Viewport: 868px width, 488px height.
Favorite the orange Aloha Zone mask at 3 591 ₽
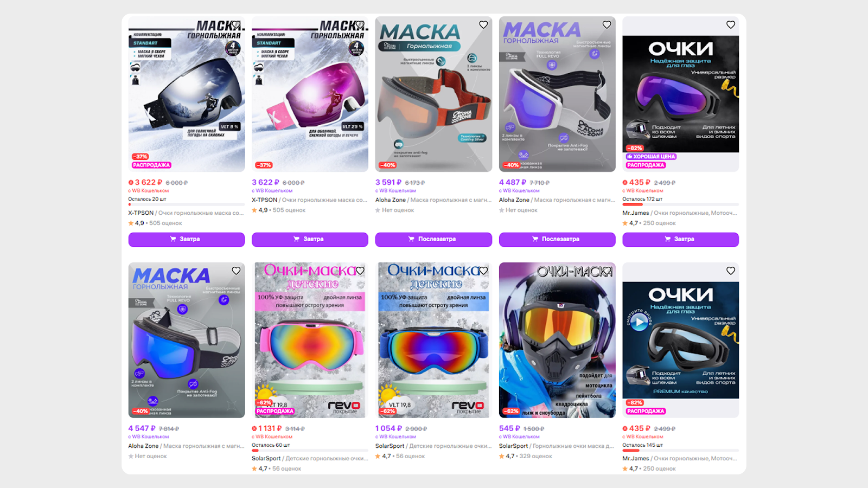[x=483, y=24]
